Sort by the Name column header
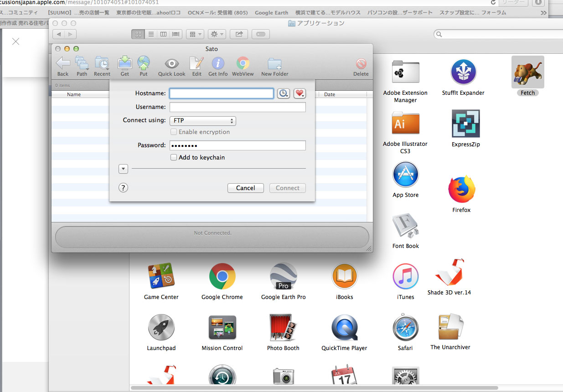 click(x=74, y=94)
